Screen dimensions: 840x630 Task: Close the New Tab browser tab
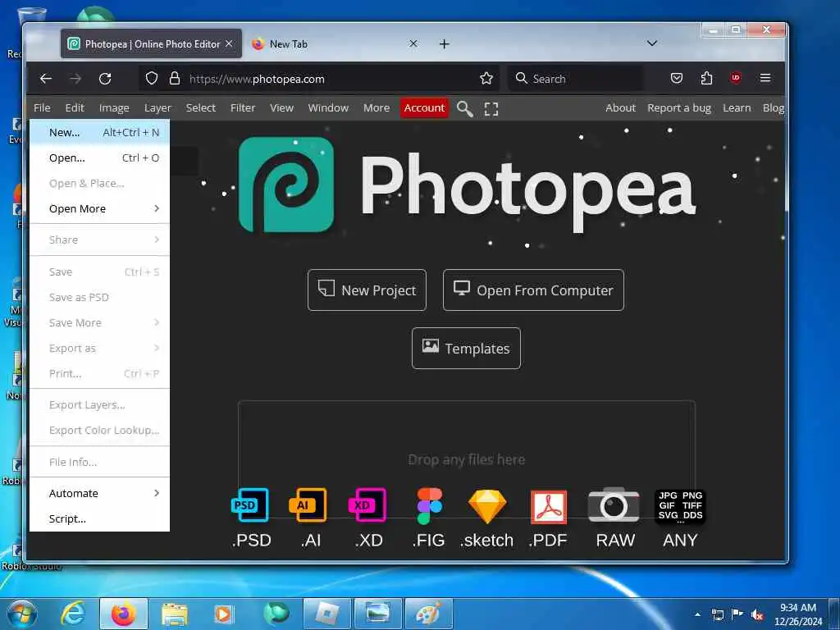tap(413, 43)
